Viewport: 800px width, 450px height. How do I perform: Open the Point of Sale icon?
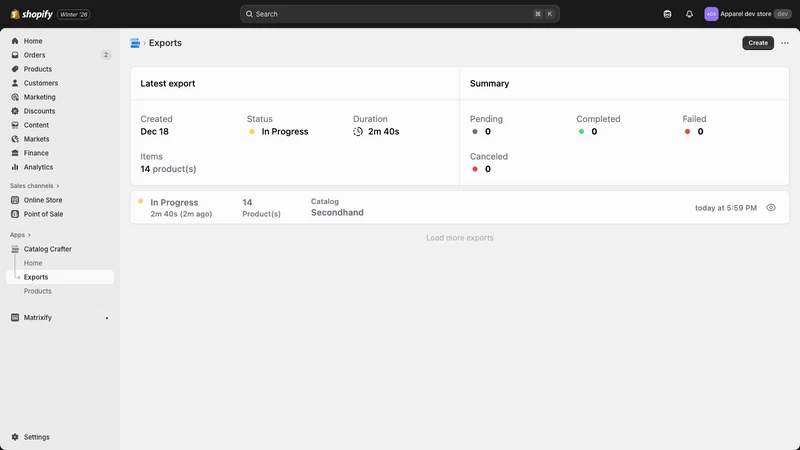15,214
